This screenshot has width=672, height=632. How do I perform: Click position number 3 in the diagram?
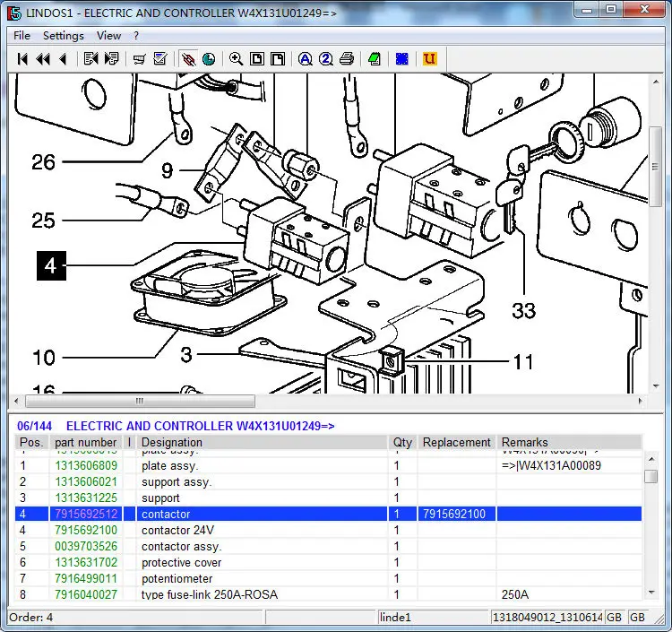pyautogui.click(x=186, y=355)
